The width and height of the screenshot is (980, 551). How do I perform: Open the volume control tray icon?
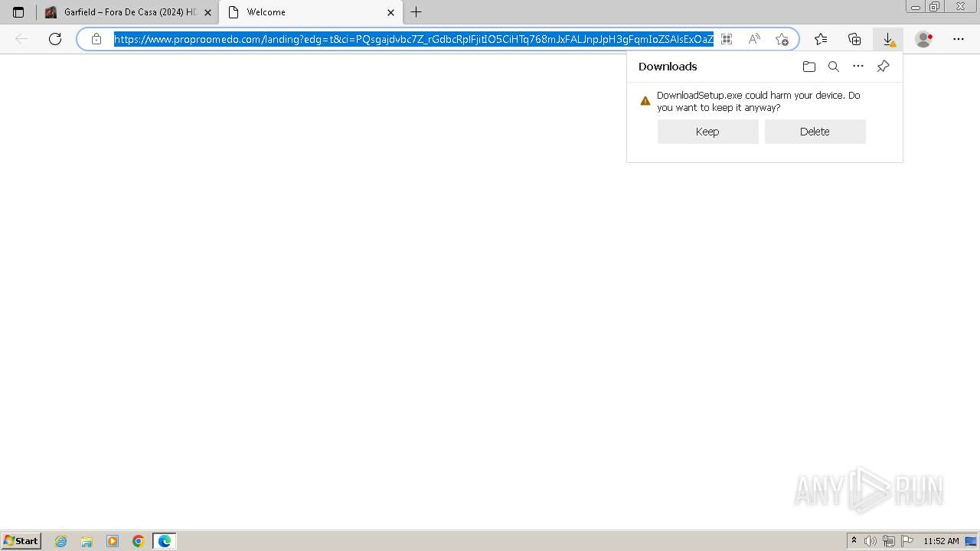(871, 541)
